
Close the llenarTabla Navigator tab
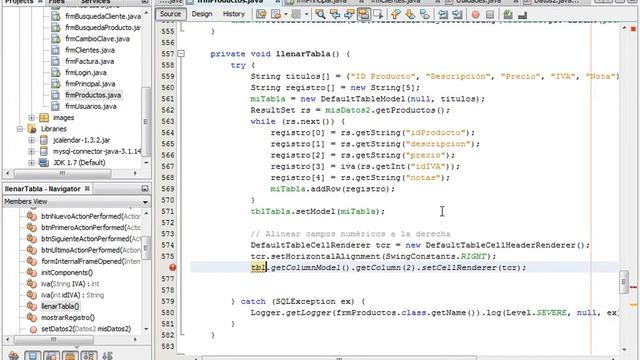(87, 189)
